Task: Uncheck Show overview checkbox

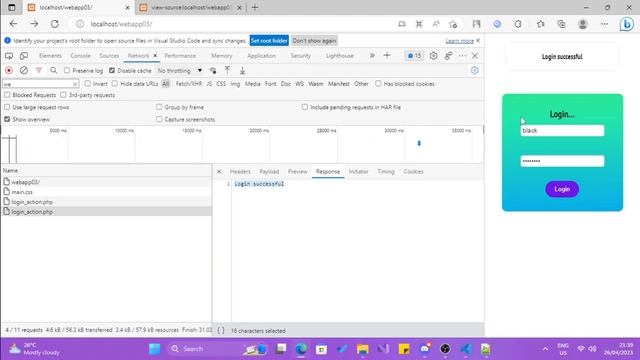Action: (x=7, y=119)
